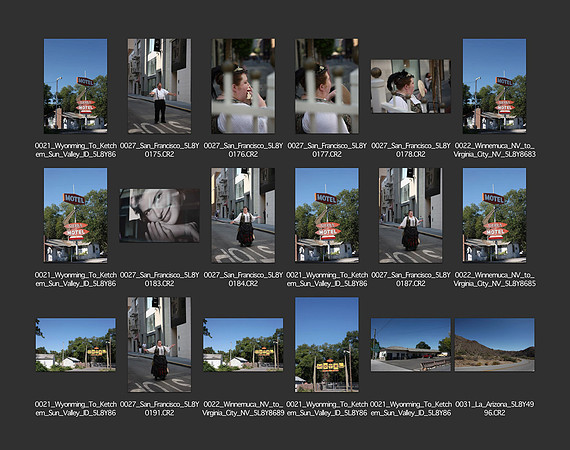Viewport: 570px width, 450px height.
Task: Click filename text ending 0178.CR2
Action: pos(411,150)
